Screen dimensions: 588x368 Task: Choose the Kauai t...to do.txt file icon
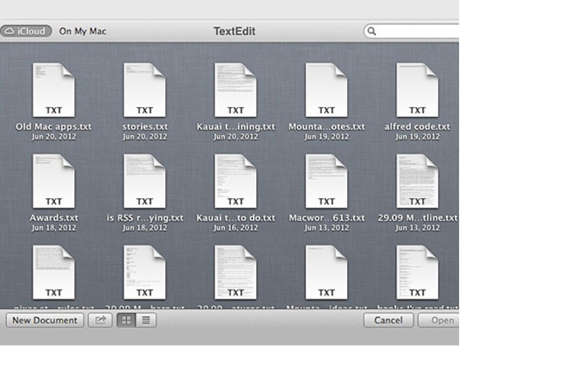[235, 182]
